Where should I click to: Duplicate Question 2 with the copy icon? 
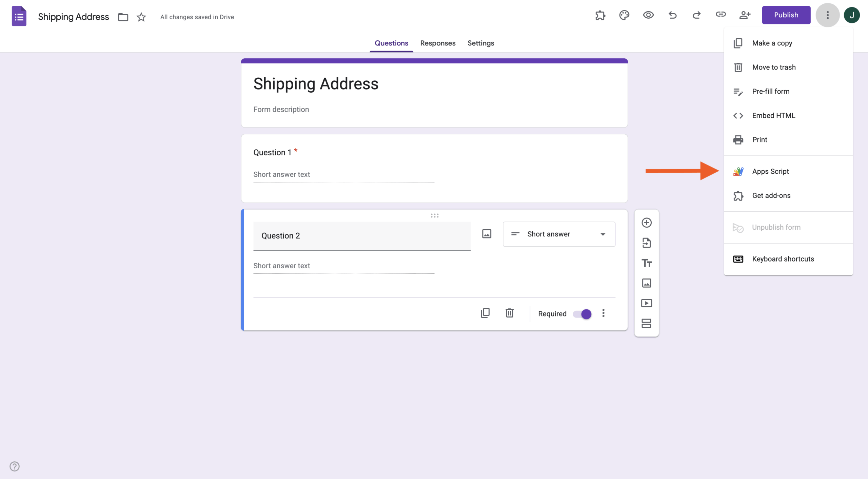coord(486,313)
